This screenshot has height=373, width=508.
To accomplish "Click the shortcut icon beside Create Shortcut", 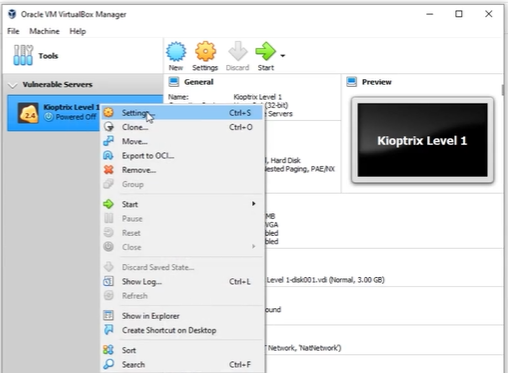I will coord(109,330).
